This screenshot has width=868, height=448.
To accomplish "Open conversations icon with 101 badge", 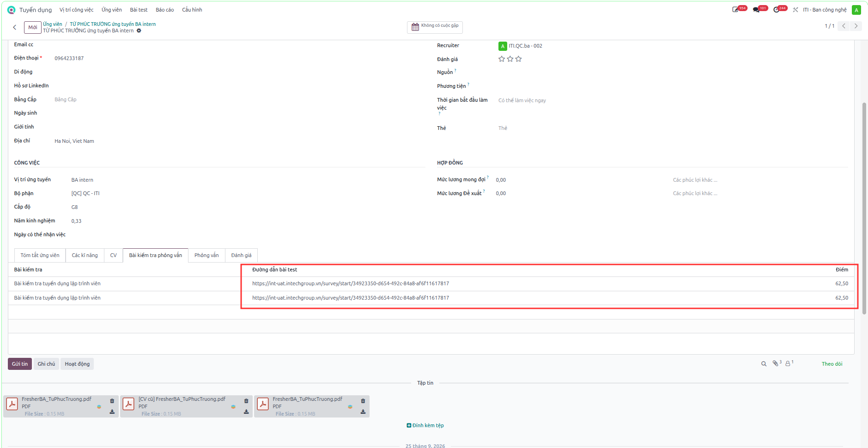I will click(x=756, y=10).
